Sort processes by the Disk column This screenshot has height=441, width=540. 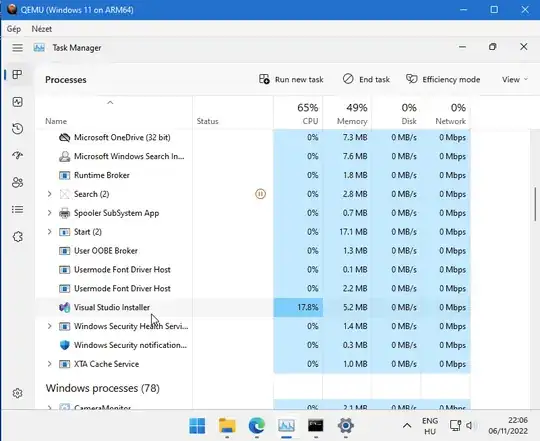[x=396, y=114]
